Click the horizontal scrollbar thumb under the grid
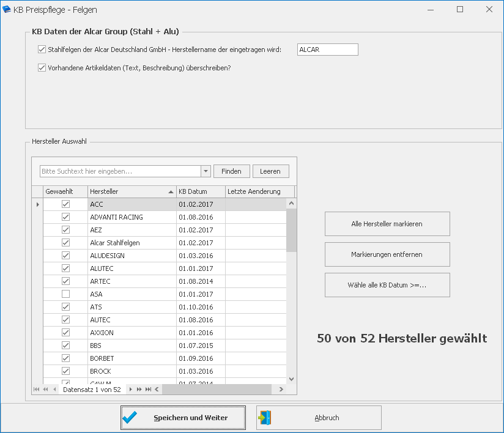The height and width of the screenshot is (433, 504). point(217,390)
